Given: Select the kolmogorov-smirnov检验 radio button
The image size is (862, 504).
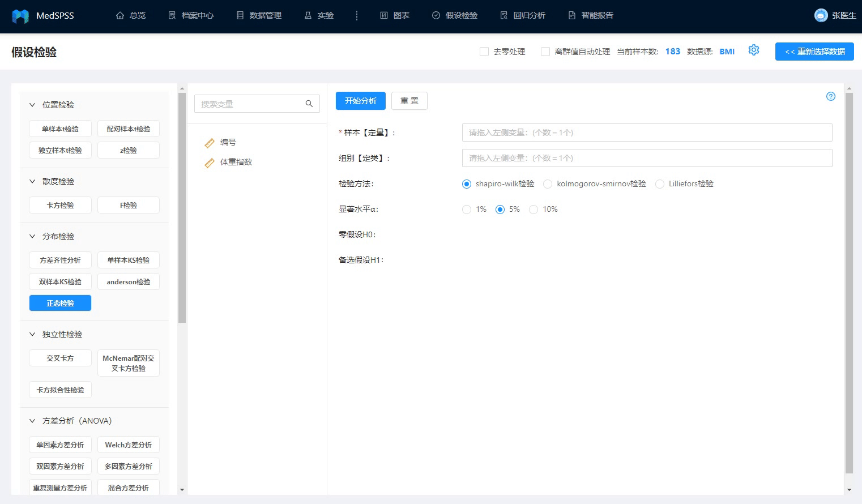Looking at the screenshot, I should click(x=548, y=184).
